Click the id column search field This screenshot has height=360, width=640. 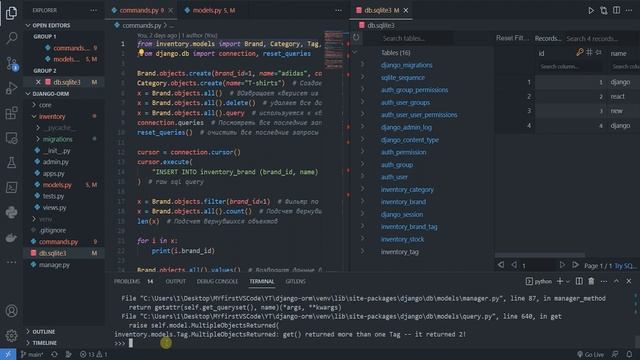pyautogui.click(x=569, y=67)
